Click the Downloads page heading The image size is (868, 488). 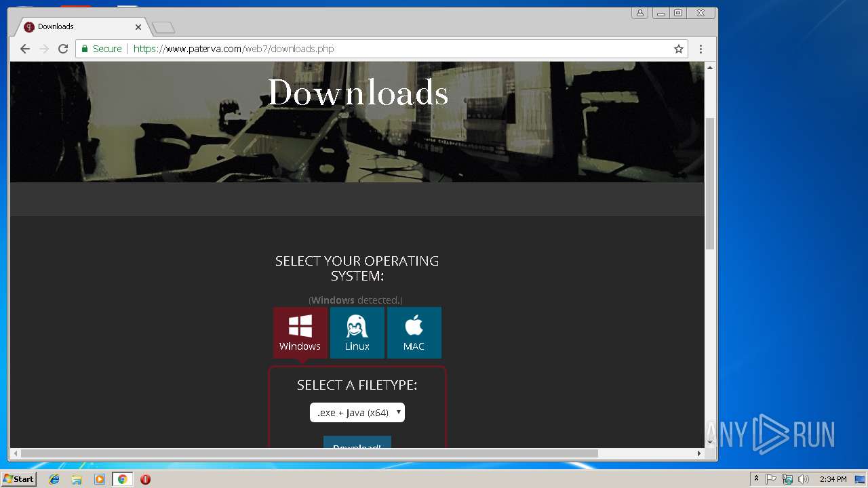coord(357,93)
